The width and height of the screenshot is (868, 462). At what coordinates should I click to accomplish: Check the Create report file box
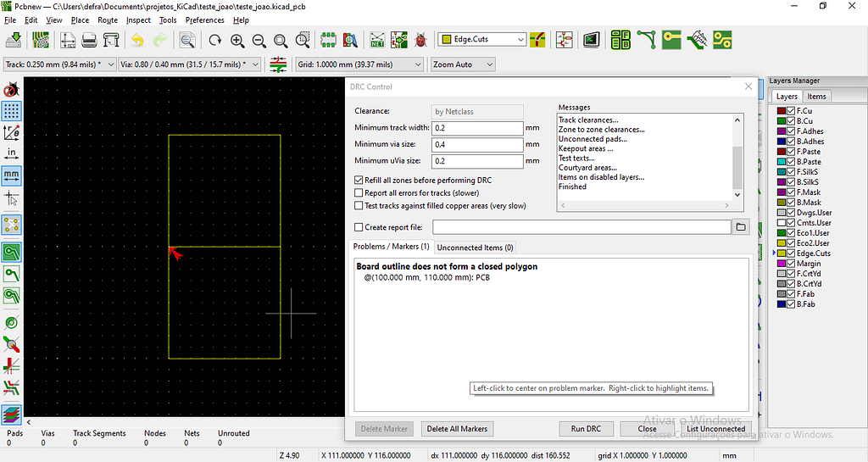tap(359, 227)
